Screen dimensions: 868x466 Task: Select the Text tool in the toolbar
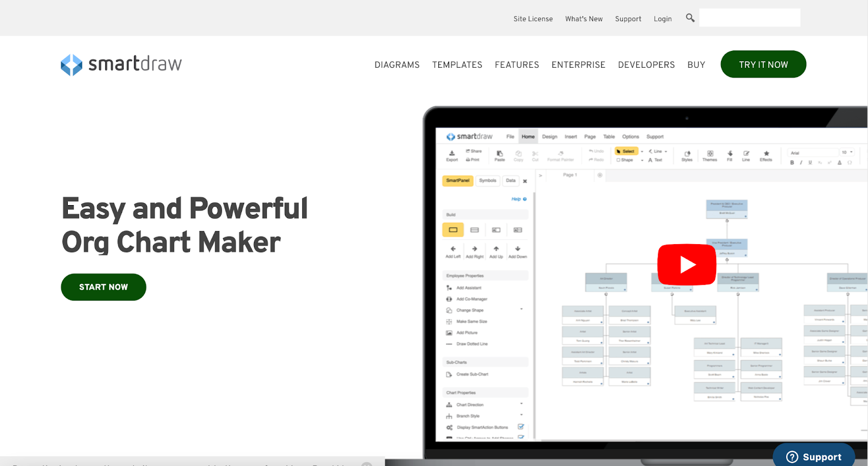655,160
